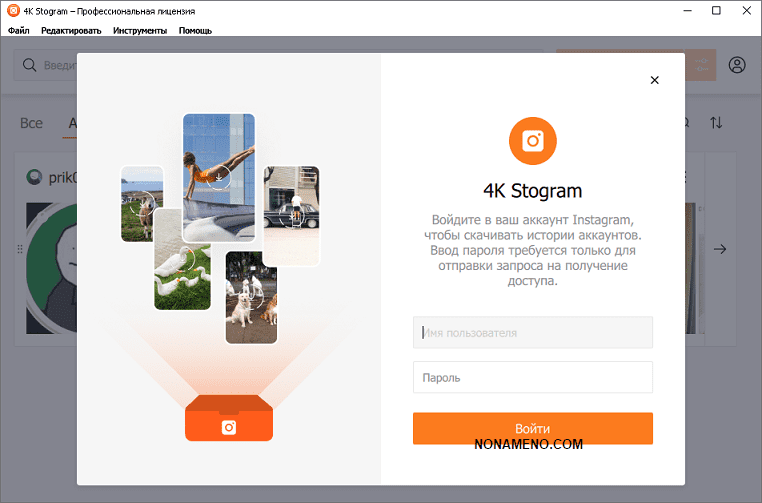Focus the Имя пользователя input field

[x=532, y=332]
